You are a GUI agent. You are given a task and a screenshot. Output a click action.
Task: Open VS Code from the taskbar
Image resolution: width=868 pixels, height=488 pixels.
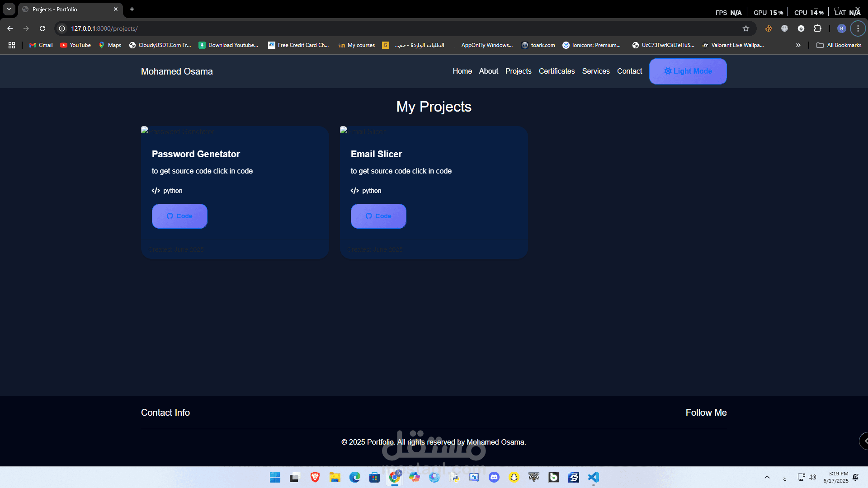tap(593, 477)
